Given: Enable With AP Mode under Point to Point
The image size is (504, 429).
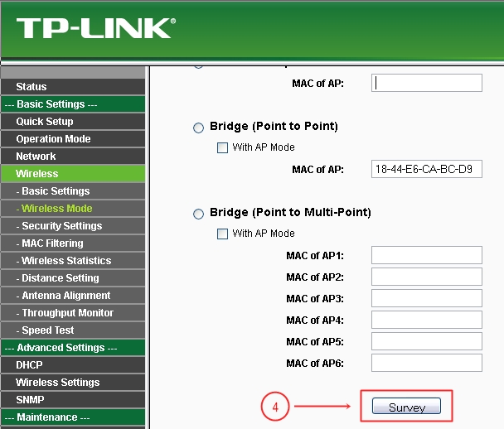Looking at the screenshot, I should point(222,147).
